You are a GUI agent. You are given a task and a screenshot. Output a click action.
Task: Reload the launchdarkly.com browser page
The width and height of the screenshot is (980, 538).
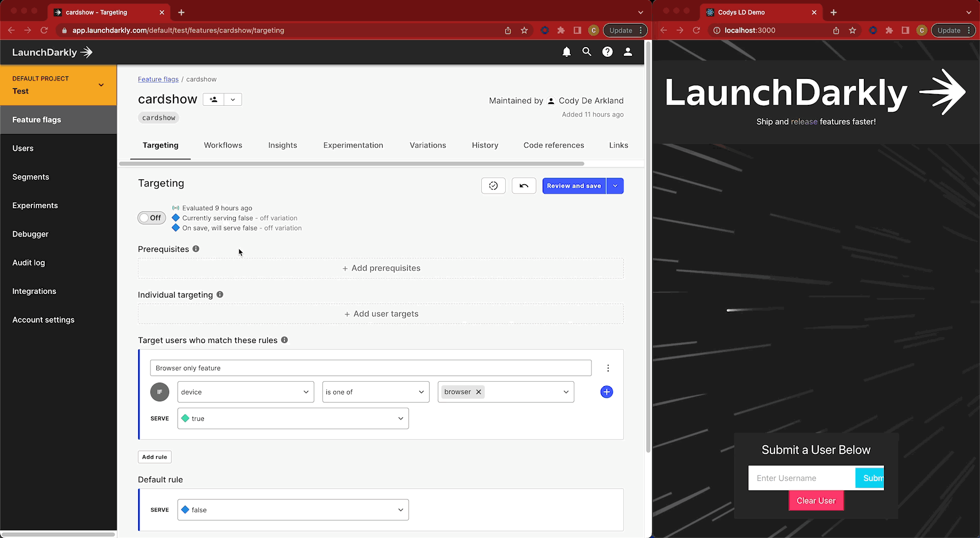coord(44,30)
